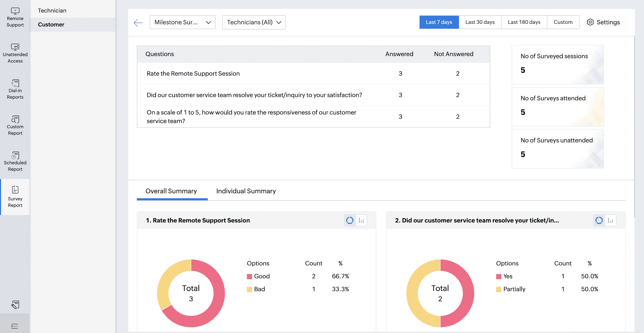Click the back arrow icon
Screen dimensions: 644x333
(138, 23)
